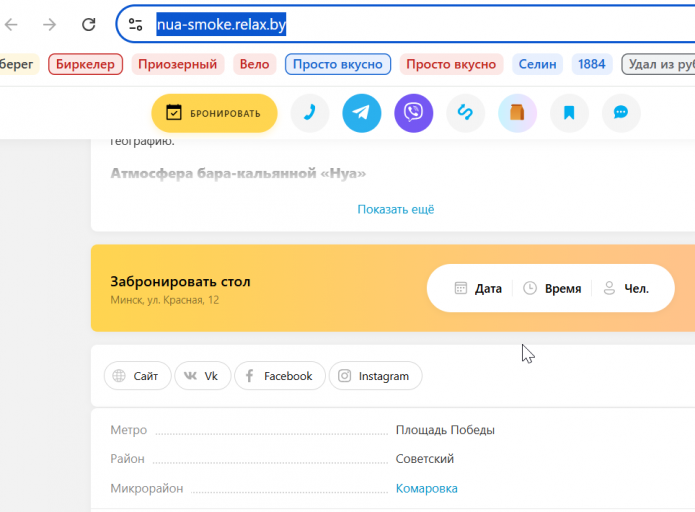This screenshot has height=512, width=695.
Task: Open the Viber contact icon
Action: point(414,113)
